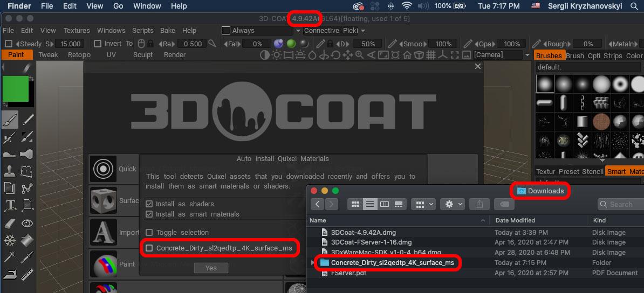The height and width of the screenshot is (293, 644).
Task: Click the Yes button in Quixel dialog
Action: [211, 268]
